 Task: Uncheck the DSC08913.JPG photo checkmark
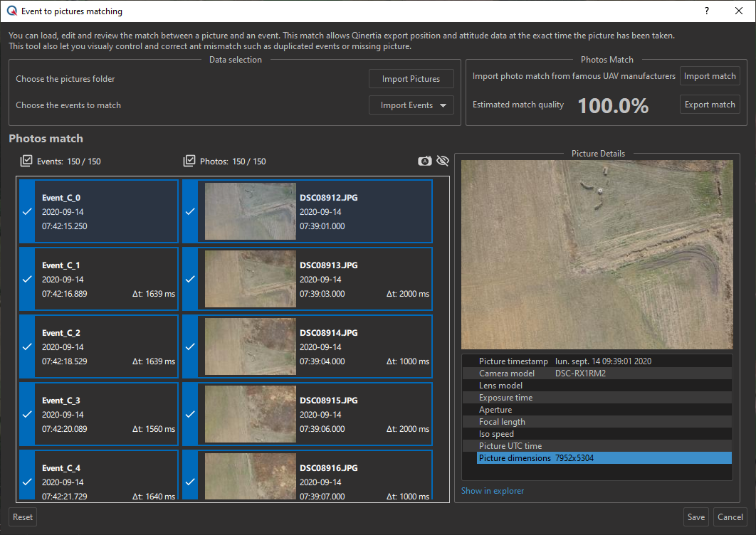(x=190, y=279)
